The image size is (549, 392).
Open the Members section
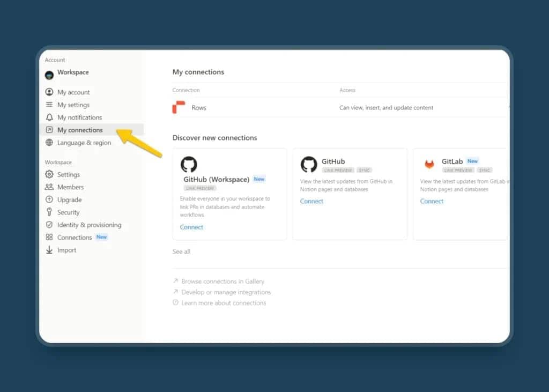[x=70, y=187]
